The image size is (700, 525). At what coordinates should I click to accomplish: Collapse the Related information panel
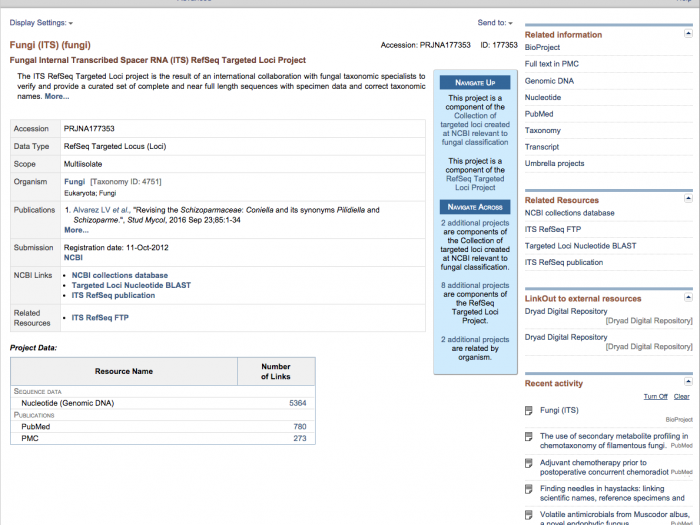[688, 34]
